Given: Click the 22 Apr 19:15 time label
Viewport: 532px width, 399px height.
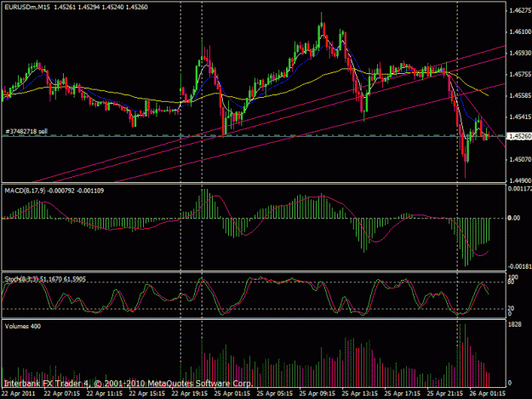Looking at the screenshot, I should tap(189, 394).
